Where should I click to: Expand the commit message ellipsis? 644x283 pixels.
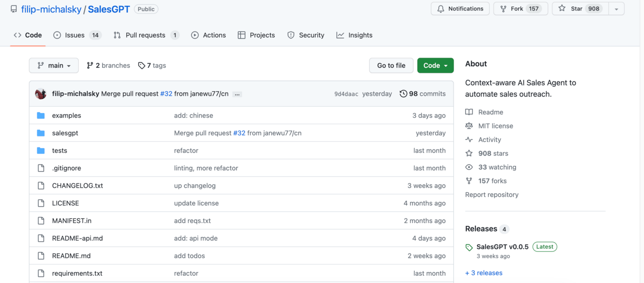pos(237,94)
